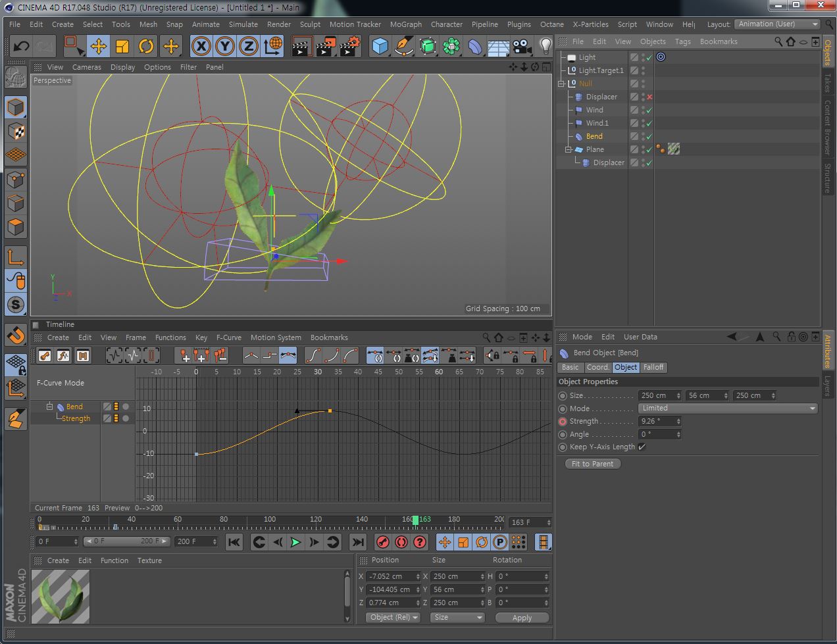The image size is (837, 644).
Task: Click the Camera object icon in toolbar
Action: (x=522, y=46)
